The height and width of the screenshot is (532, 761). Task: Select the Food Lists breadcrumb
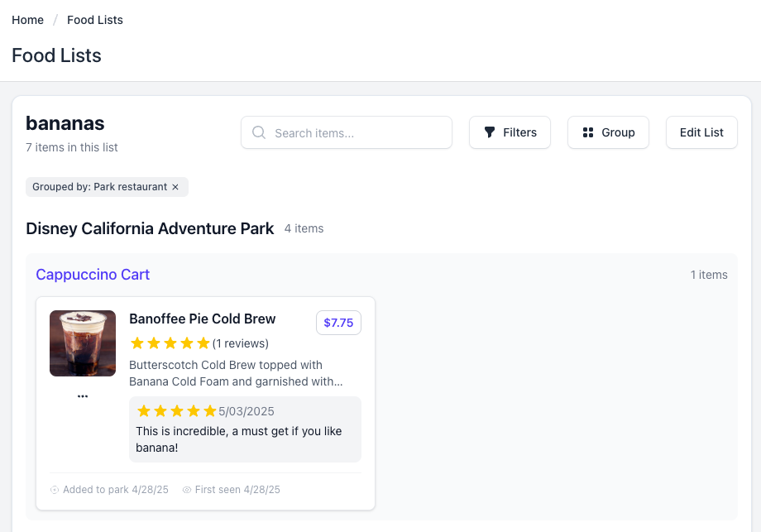click(95, 20)
